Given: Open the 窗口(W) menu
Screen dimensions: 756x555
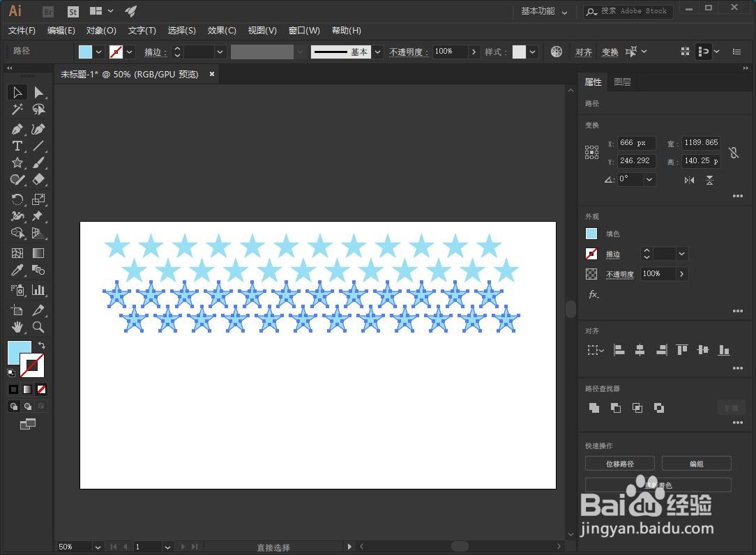Looking at the screenshot, I should click(x=304, y=31).
